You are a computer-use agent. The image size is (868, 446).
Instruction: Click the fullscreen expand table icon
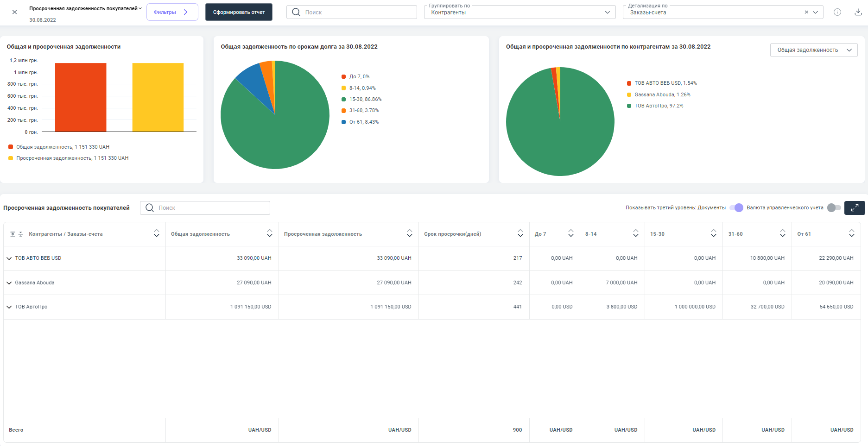click(x=854, y=208)
